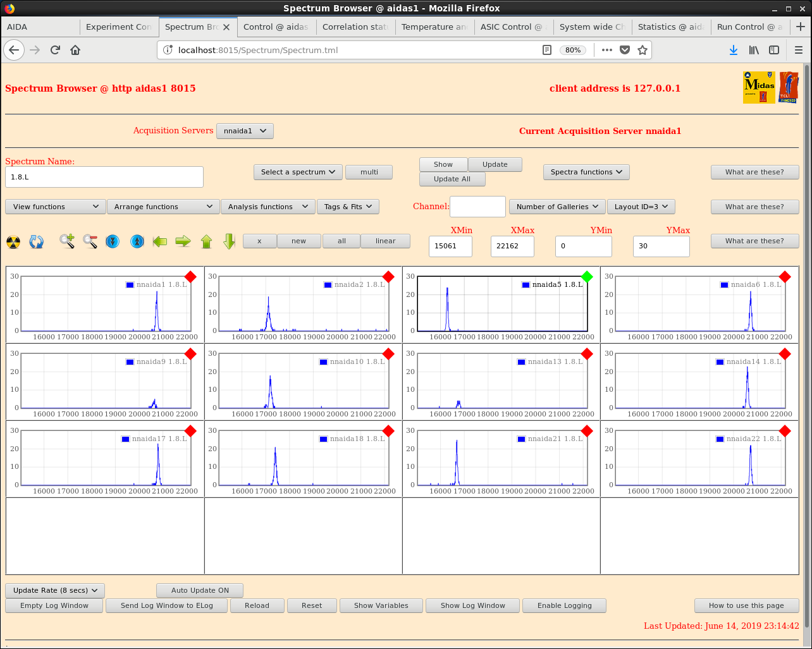
Task: Click the red diamond on nnaida1 spectrum
Action: pos(190,277)
